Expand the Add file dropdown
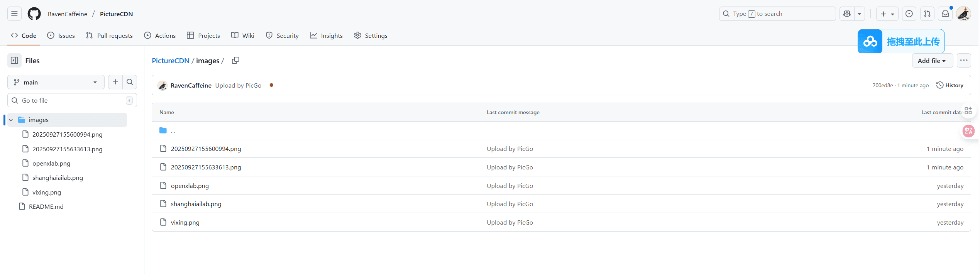The height and width of the screenshot is (274, 980). click(x=932, y=61)
